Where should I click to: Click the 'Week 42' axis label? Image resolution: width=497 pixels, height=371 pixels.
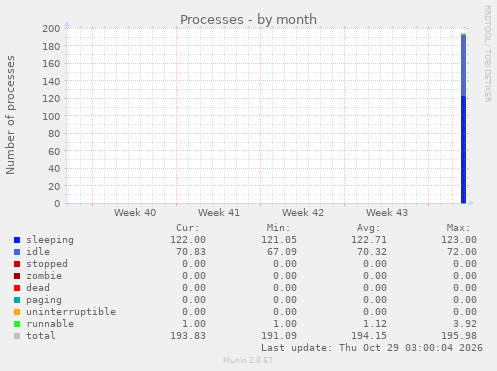point(303,213)
